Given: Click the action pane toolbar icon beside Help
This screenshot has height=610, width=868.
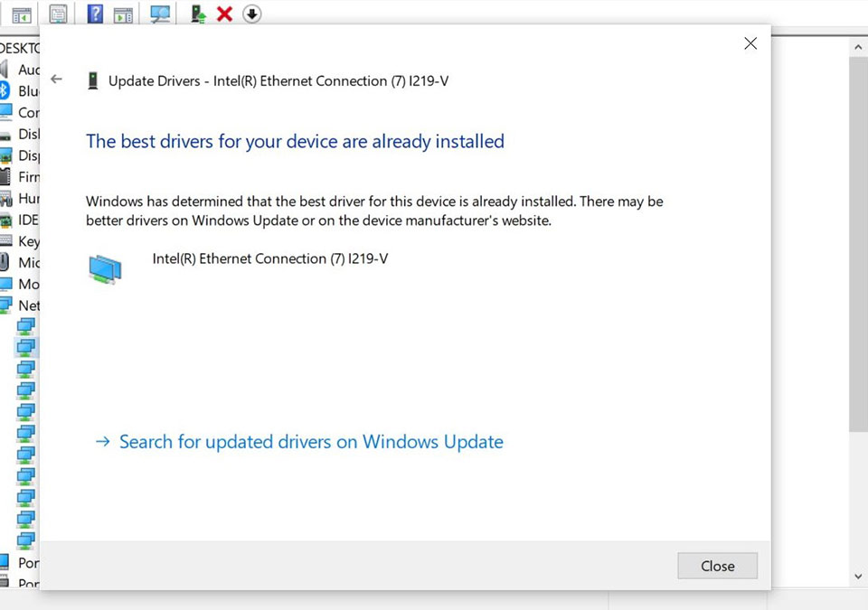Looking at the screenshot, I should 123,15.
